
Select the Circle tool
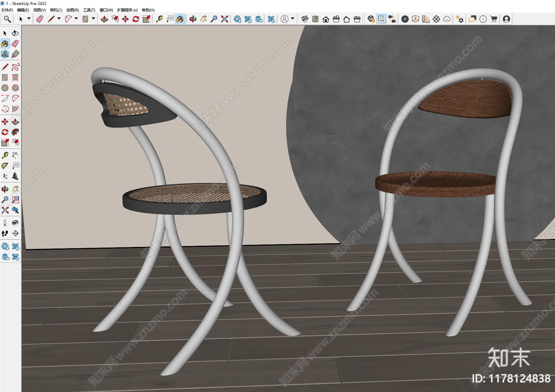pos(5,87)
